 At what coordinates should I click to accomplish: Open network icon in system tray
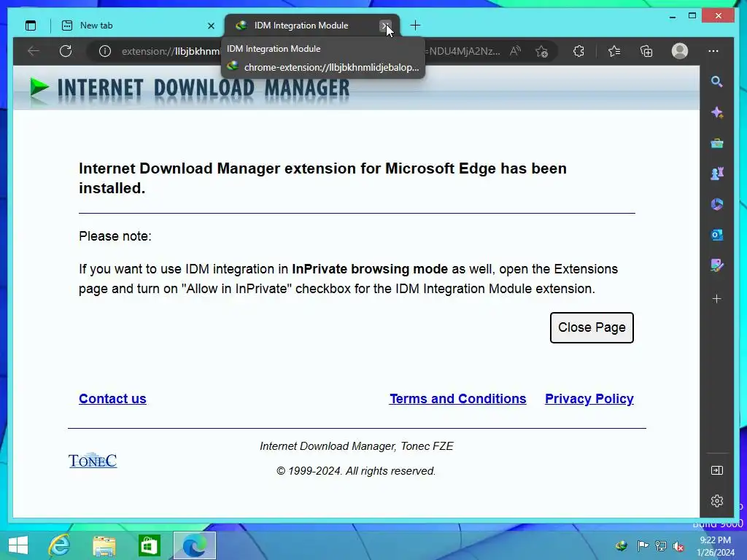(660, 545)
